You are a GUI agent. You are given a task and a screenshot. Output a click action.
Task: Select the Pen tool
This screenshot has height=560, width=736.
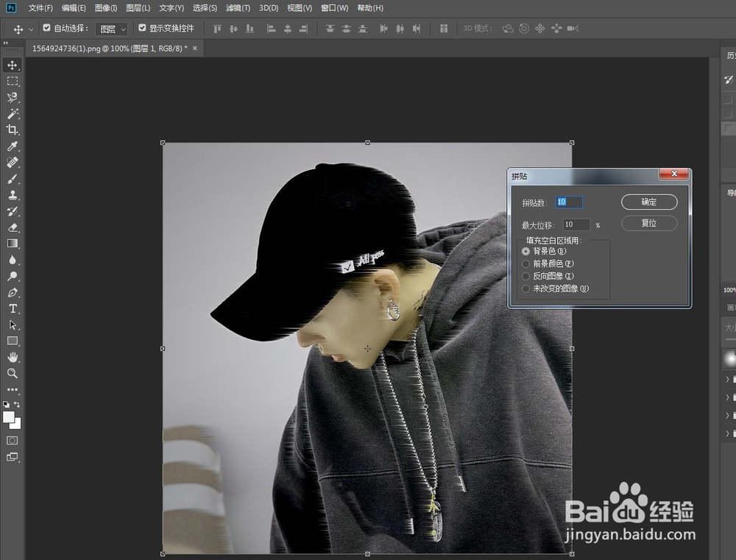pos(13,292)
